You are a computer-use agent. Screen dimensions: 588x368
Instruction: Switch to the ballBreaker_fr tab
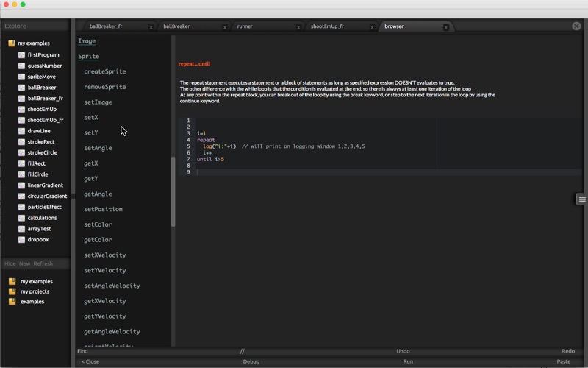click(x=106, y=26)
